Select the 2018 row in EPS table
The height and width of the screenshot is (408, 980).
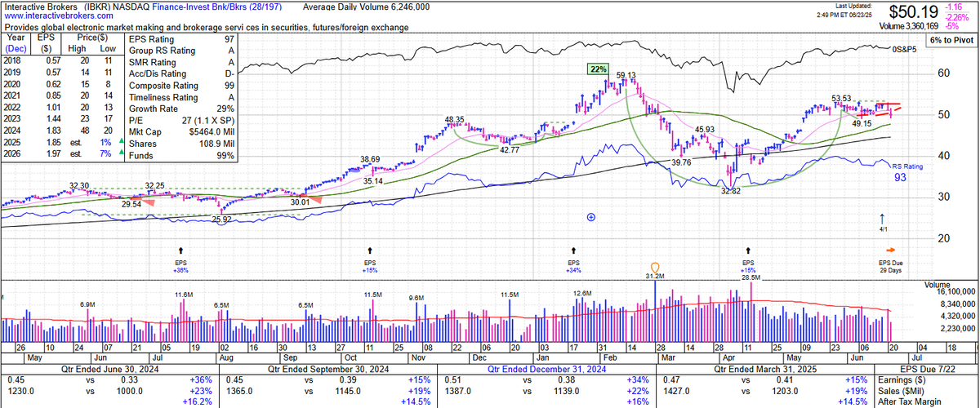[x=63, y=60]
